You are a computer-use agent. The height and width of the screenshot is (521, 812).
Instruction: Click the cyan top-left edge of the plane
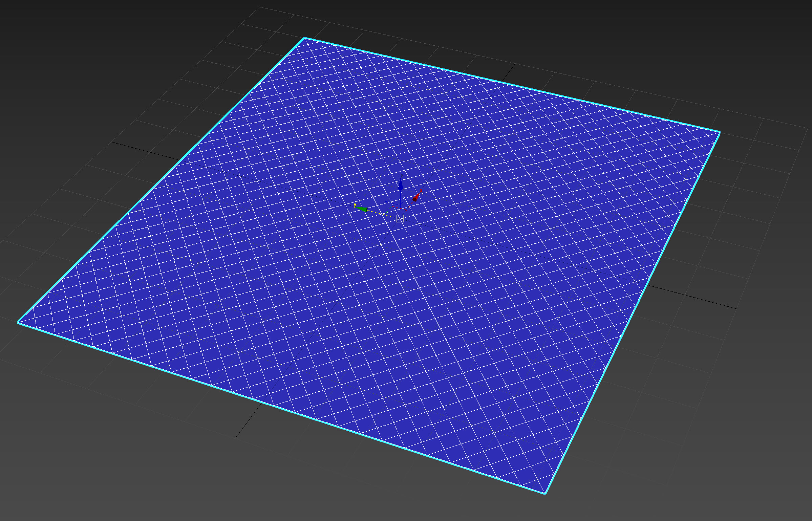coord(162,180)
